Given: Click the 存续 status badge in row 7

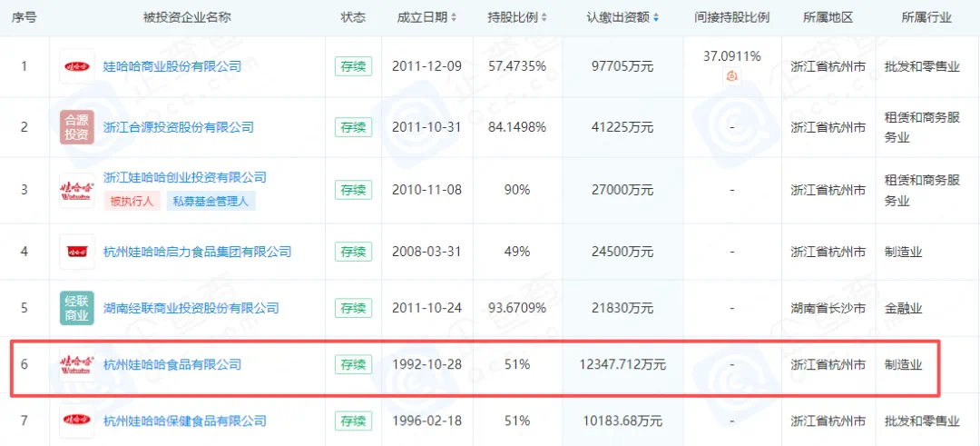Looking at the screenshot, I should pos(353,421).
